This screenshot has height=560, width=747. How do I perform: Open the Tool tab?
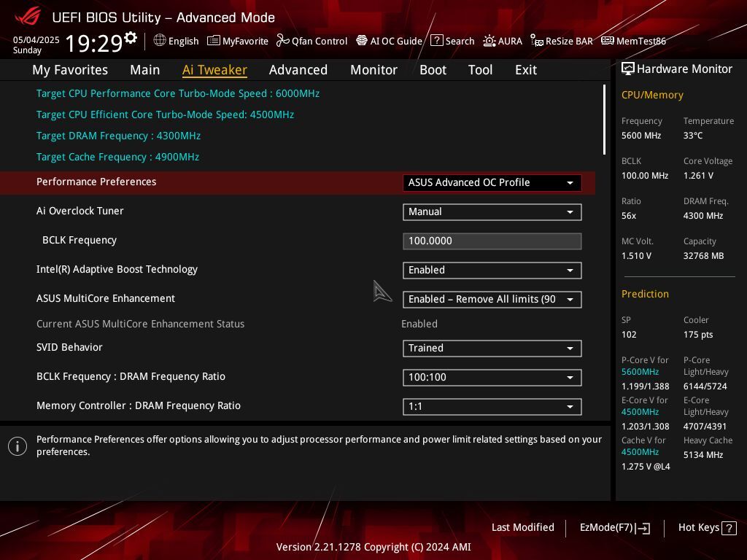480,70
